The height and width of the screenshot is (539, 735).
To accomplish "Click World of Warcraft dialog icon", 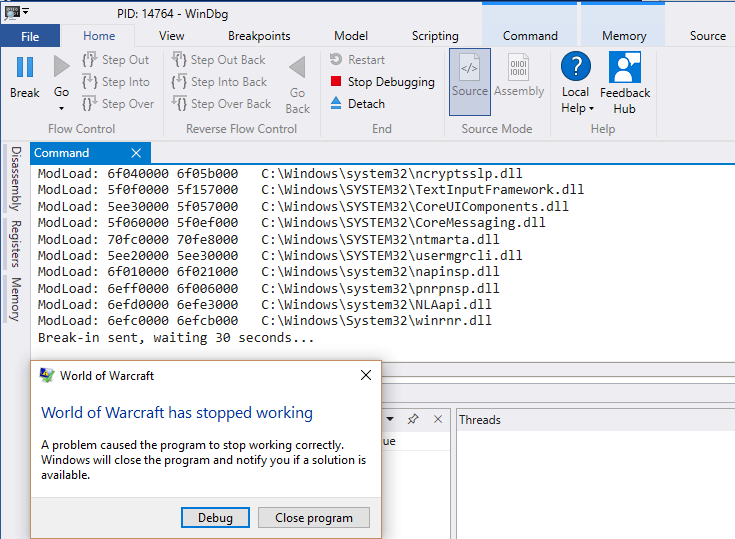I will 47,375.
